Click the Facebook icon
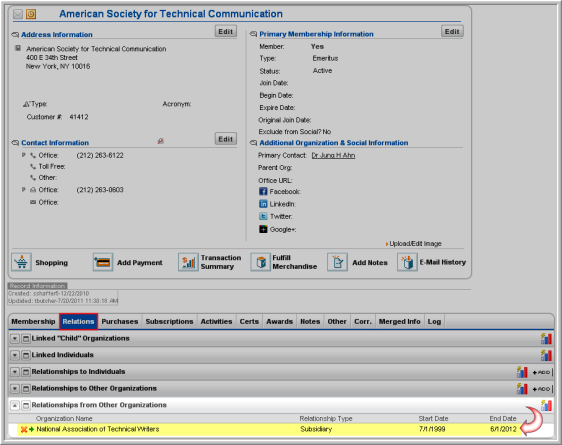The width and height of the screenshot is (562, 445). click(x=263, y=191)
